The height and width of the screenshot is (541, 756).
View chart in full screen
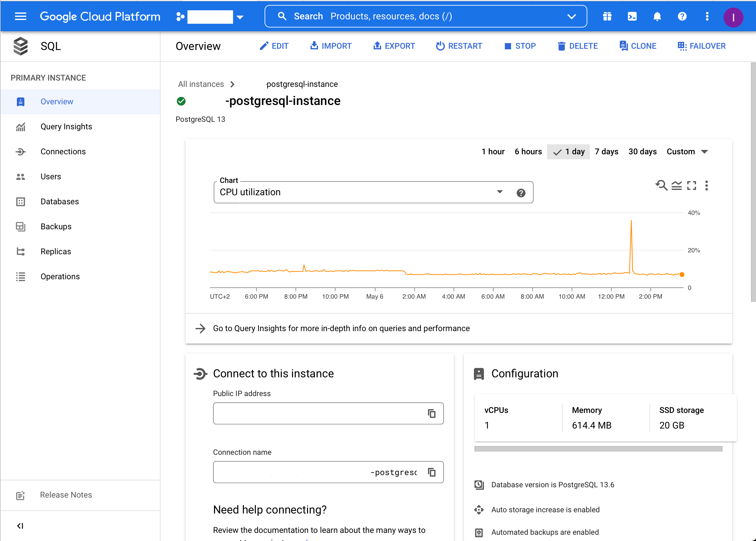click(692, 185)
